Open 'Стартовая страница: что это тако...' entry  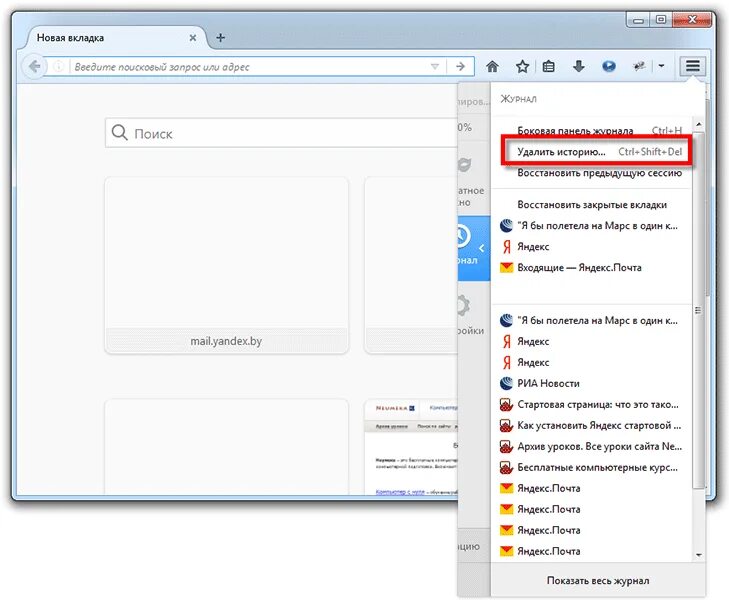[x=590, y=404]
